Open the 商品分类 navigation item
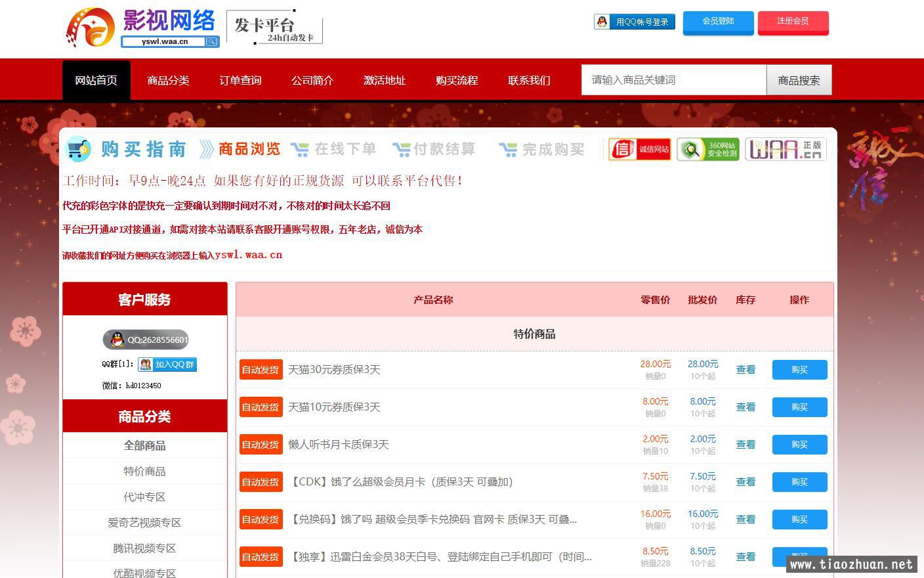Screen dimensions: 924x578 [168, 80]
